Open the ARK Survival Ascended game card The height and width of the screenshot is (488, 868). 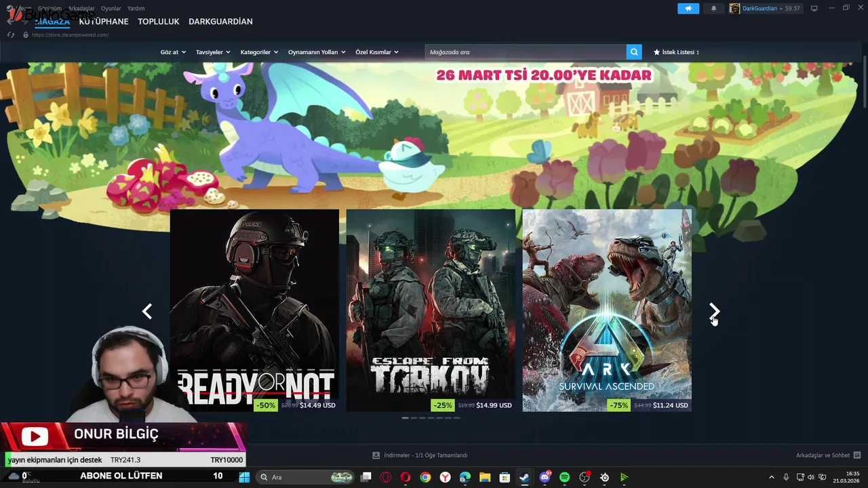(x=607, y=310)
